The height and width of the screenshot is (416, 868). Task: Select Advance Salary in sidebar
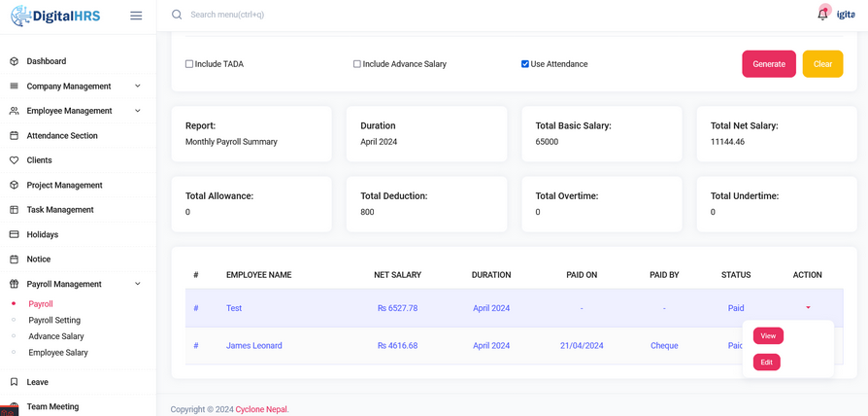tap(56, 336)
